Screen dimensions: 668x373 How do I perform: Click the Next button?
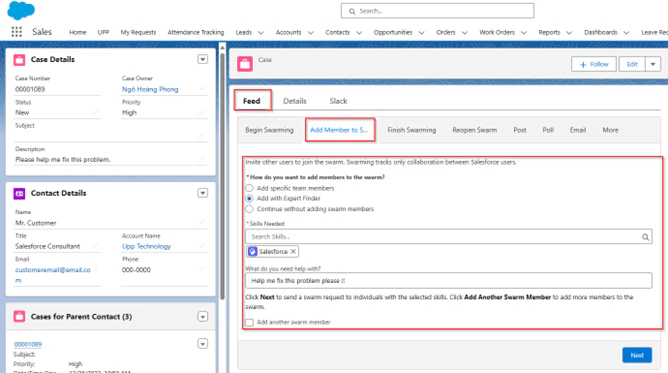[637, 355]
